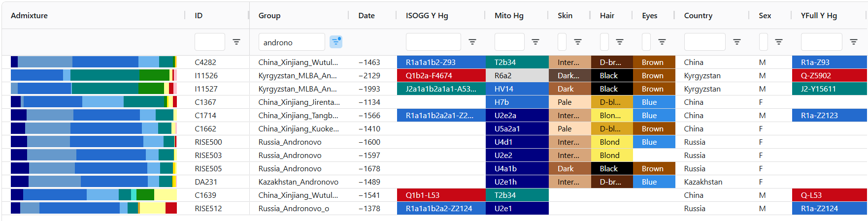Open the Hair column filter icon
The height and width of the screenshot is (221, 868).
[620, 42]
